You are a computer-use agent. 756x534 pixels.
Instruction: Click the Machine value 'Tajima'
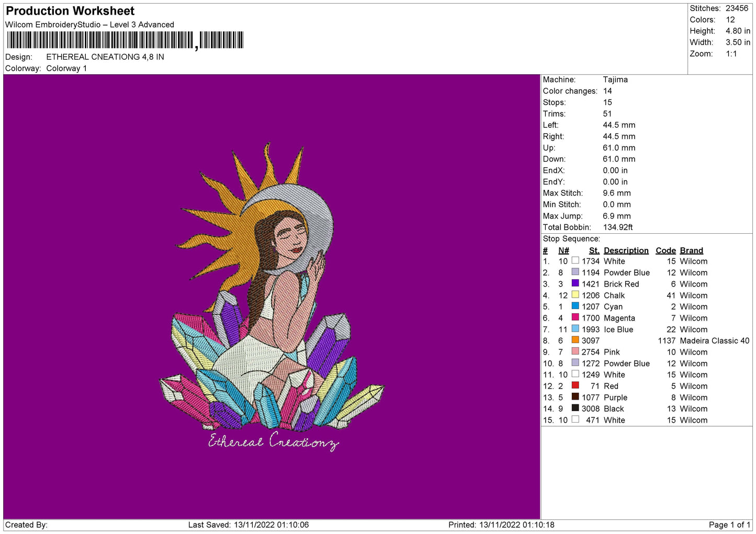(x=615, y=79)
